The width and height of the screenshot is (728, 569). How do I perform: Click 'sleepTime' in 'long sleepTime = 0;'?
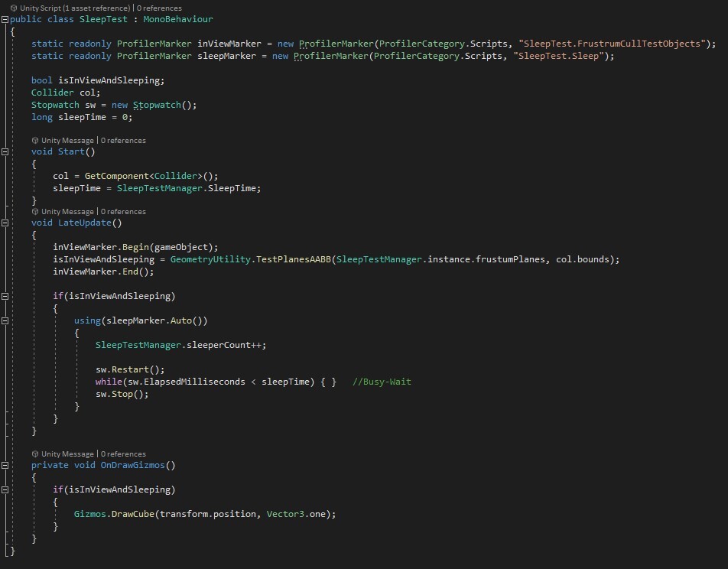[x=82, y=117]
